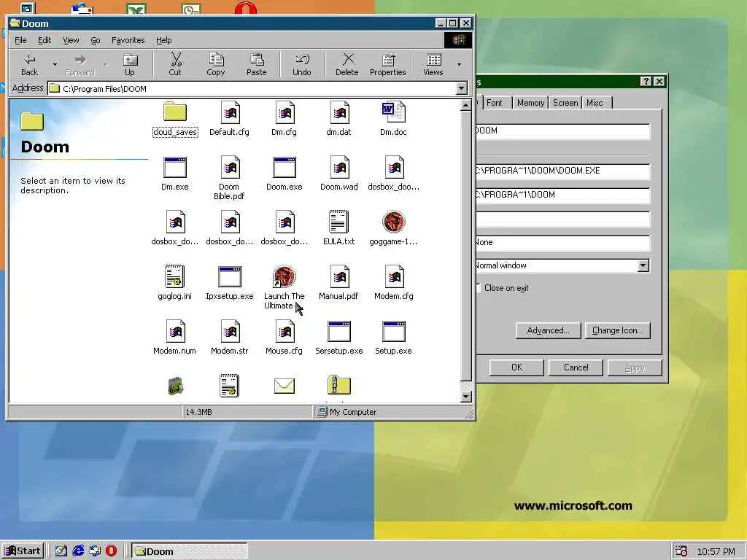Go up one folder level
The height and width of the screenshot is (560, 747).
click(130, 64)
